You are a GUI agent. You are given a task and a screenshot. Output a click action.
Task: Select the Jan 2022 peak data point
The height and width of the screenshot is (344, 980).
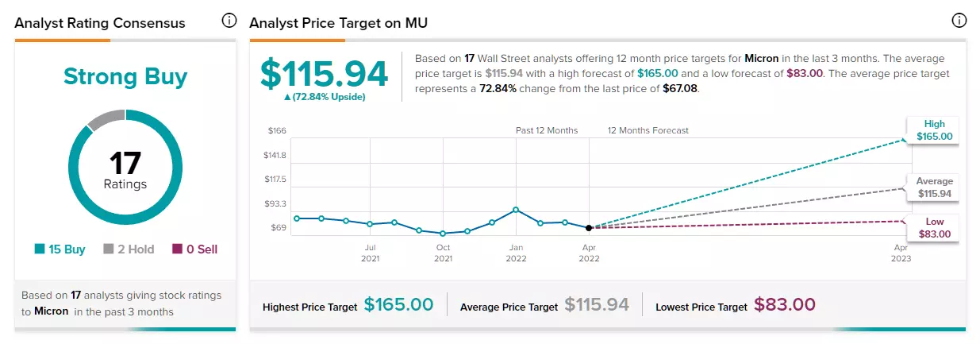click(x=516, y=210)
